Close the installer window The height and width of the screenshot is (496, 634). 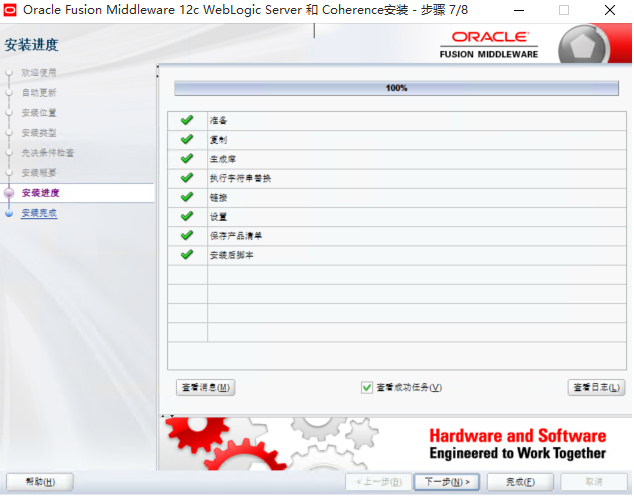(610, 10)
